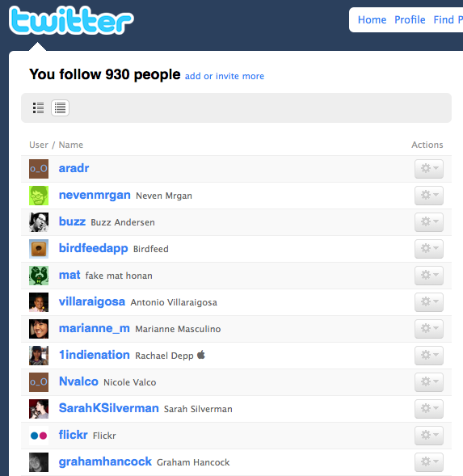Open the actions gear menu for aradr

coord(429,168)
